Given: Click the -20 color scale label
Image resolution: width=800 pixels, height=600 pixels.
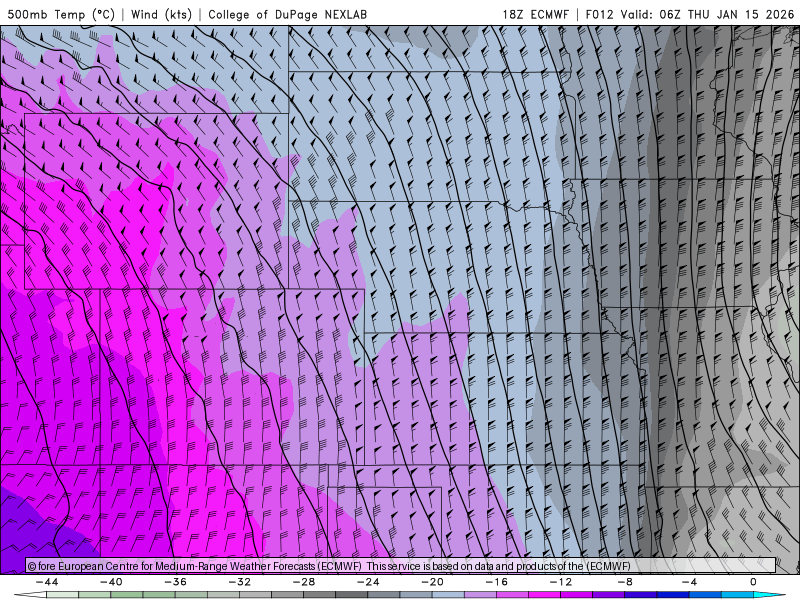Looking at the screenshot, I should pyautogui.click(x=433, y=582).
